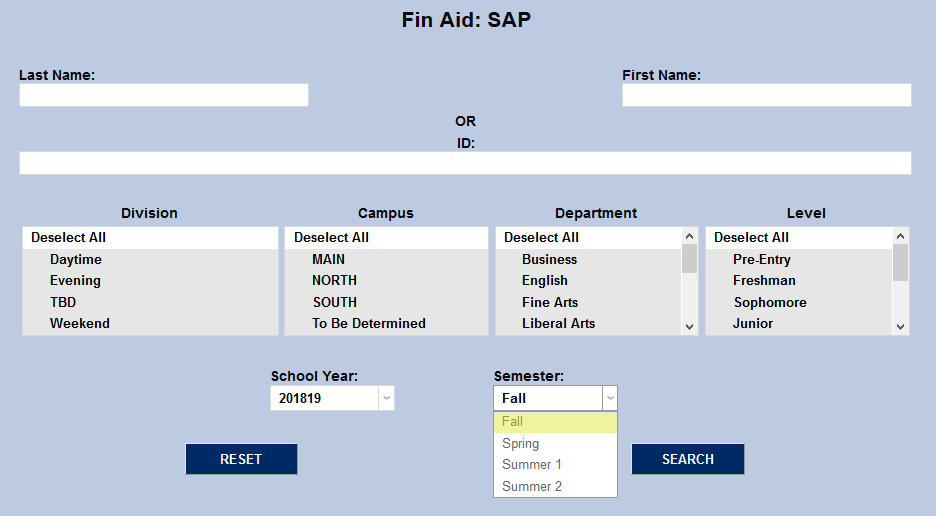Screen dimensions: 936x516
Task: Select TBD division
Action: tap(150, 302)
